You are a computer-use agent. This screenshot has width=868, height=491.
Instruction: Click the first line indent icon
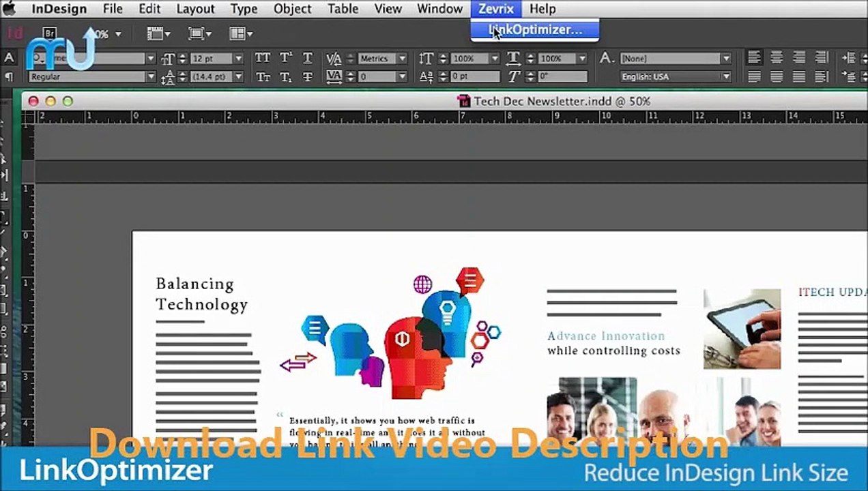coord(850,76)
